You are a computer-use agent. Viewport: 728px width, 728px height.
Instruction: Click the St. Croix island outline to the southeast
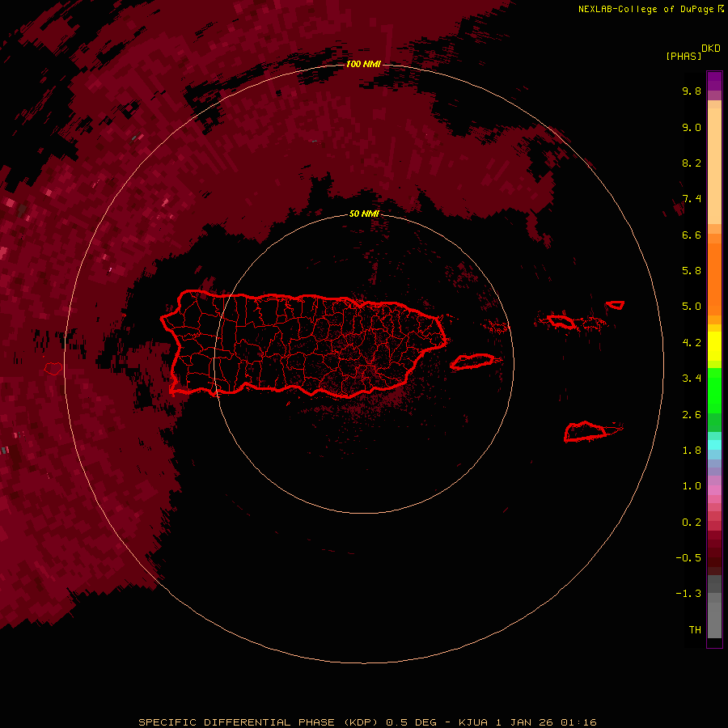pyautogui.click(x=587, y=431)
